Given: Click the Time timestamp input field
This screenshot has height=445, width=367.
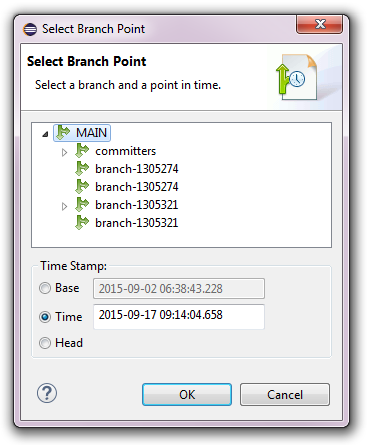Looking at the screenshot, I should tap(179, 316).
